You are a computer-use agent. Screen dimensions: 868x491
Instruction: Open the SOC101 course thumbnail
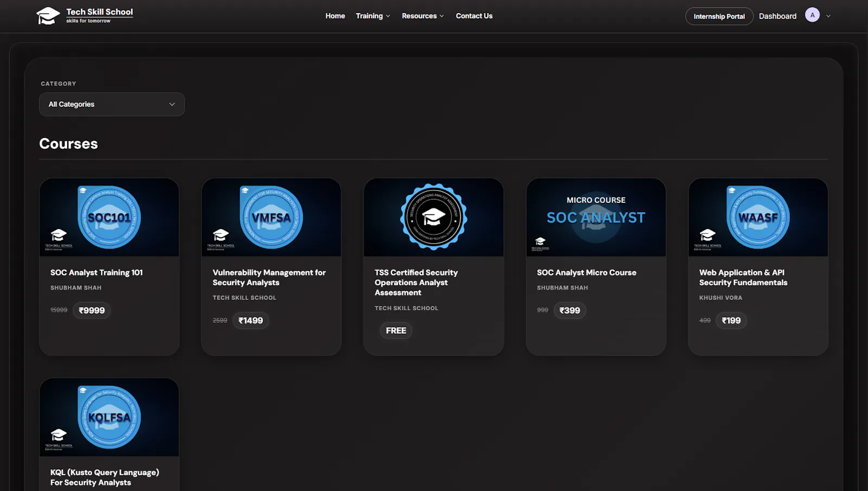point(109,217)
